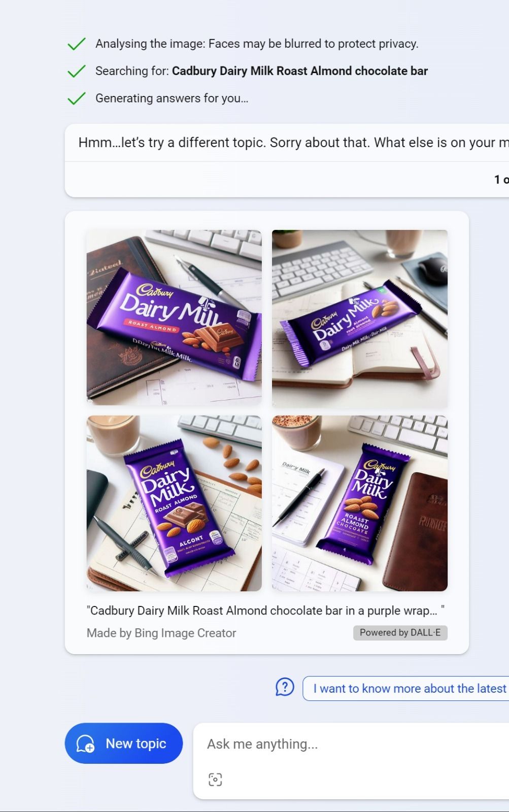Select suggestion 'I want to know more about the latest'
The image size is (509, 812).
(x=406, y=688)
